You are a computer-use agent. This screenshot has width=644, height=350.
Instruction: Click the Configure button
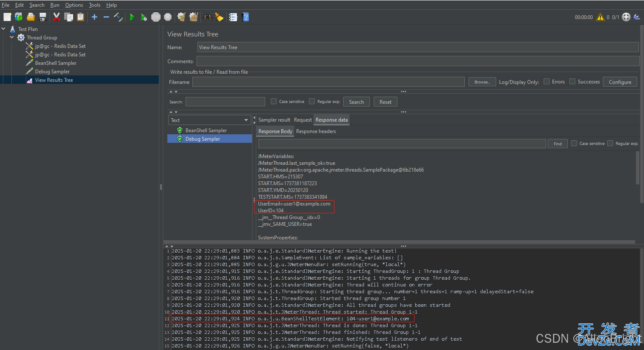pos(620,82)
